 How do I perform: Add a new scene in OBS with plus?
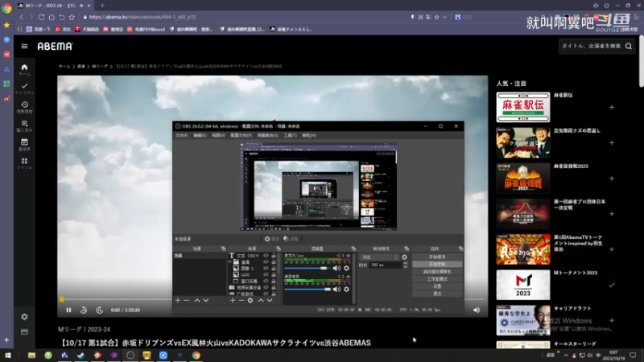click(x=178, y=300)
